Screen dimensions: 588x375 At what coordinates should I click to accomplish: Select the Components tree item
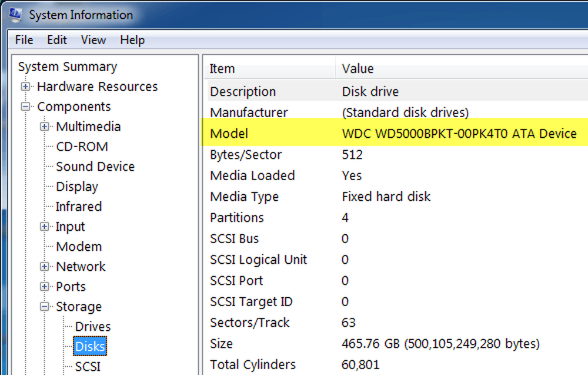[x=74, y=107]
